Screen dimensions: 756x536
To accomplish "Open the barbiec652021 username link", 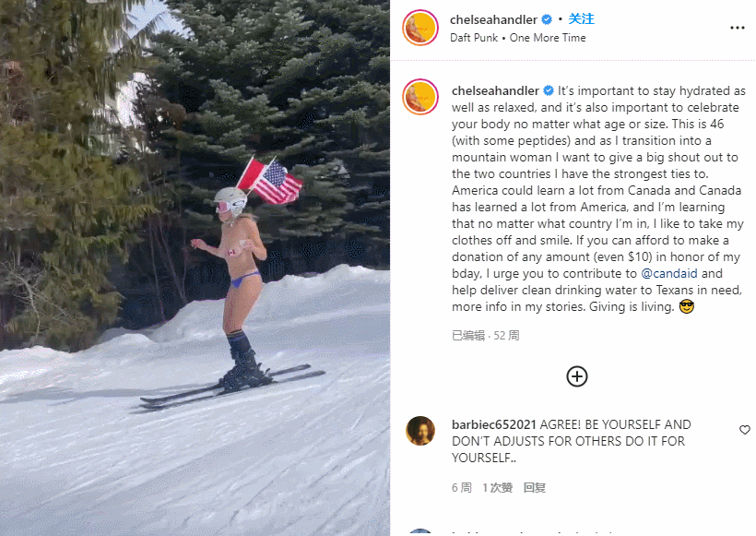I will point(494,424).
